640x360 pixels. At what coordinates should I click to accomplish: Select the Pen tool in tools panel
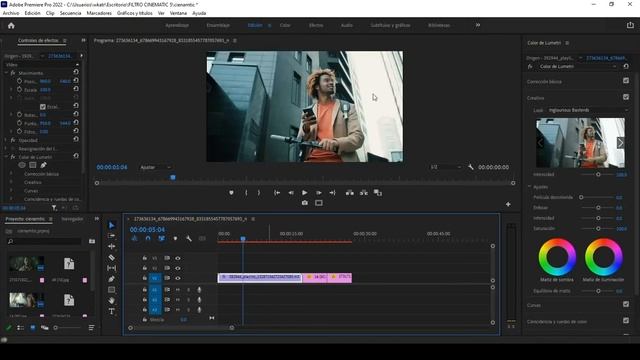pyautogui.click(x=111, y=279)
